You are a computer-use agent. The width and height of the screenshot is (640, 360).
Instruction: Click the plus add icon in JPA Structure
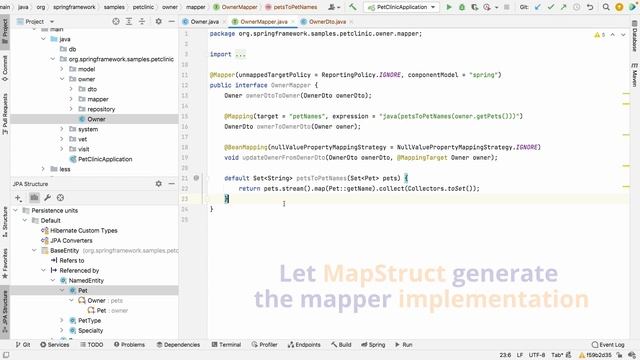tap(18, 198)
